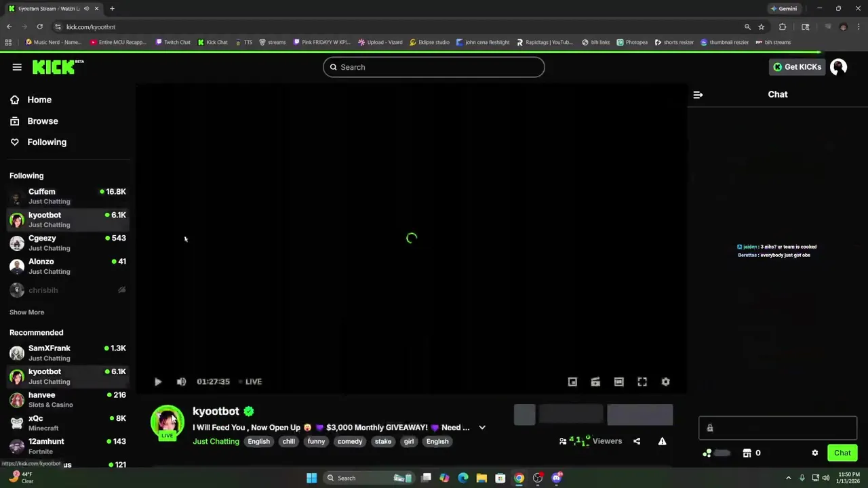Image resolution: width=868 pixels, height=488 pixels.
Task: Focus the Kick search field
Action: pos(434,67)
